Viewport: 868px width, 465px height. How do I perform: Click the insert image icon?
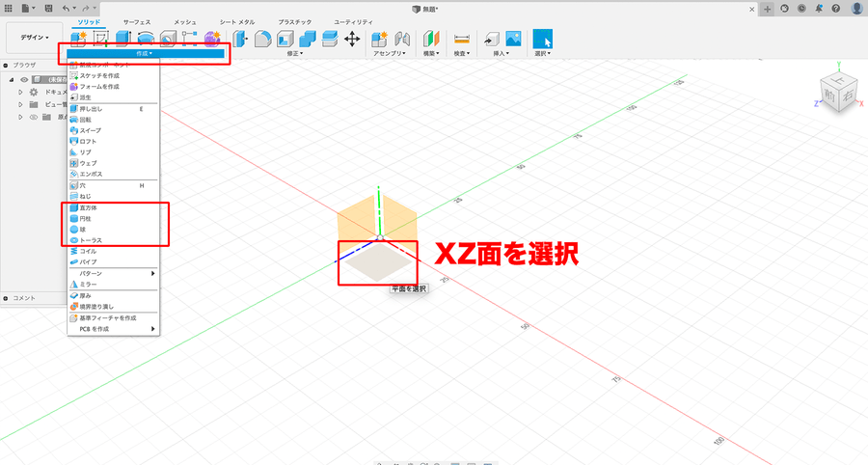coord(513,39)
